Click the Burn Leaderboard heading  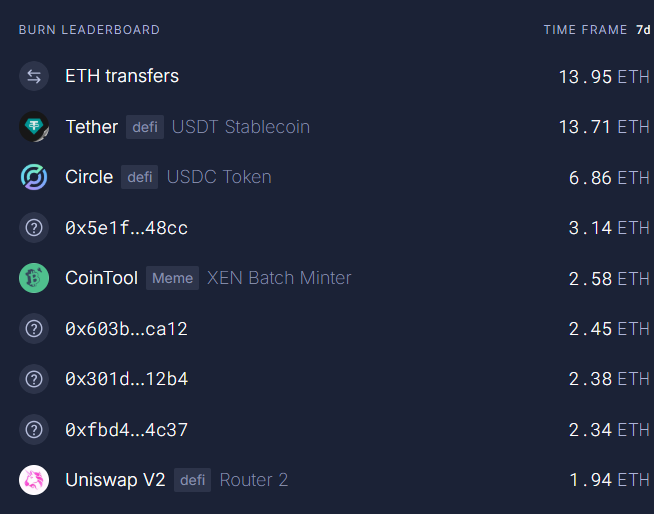pos(89,30)
